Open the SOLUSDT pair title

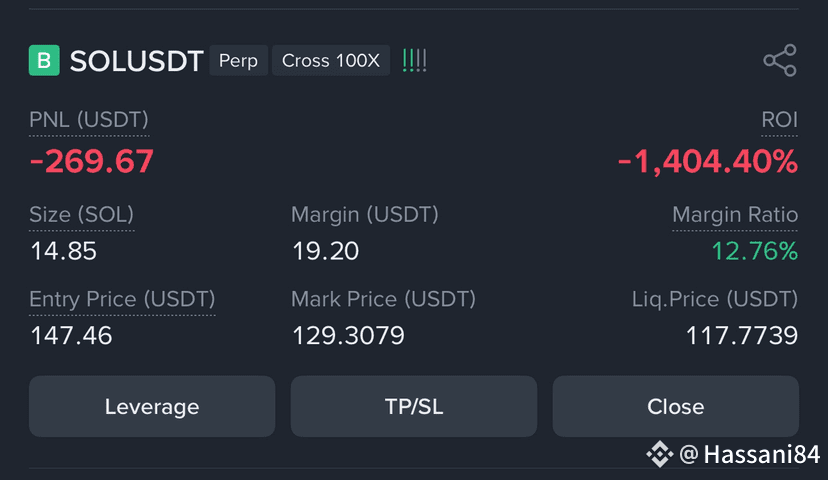point(137,61)
